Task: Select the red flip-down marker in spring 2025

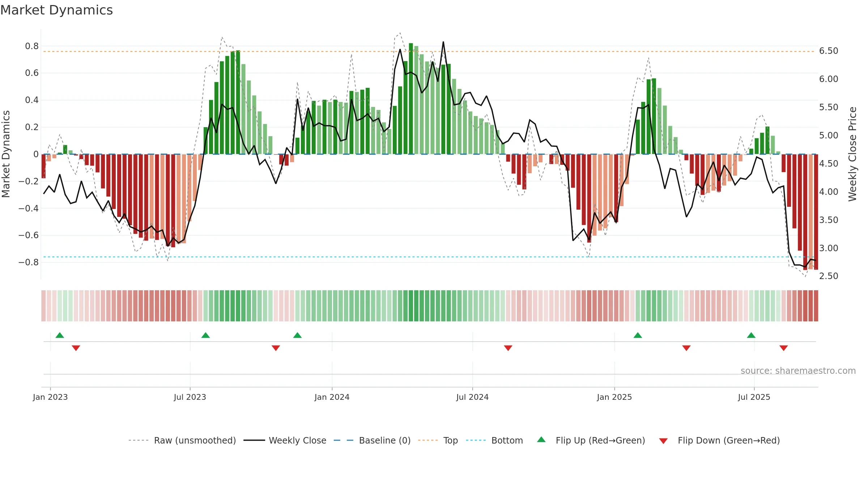Action: click(x=686, y=348)
